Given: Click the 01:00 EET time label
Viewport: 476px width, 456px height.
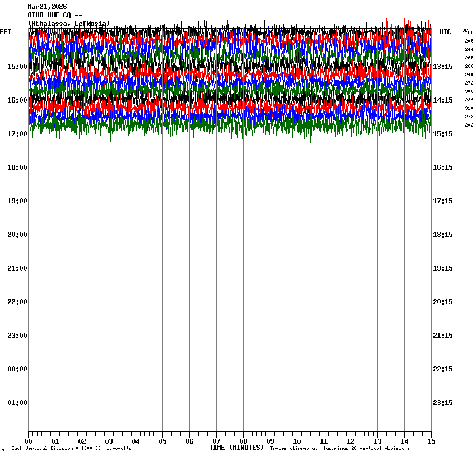Looking at the screenshot, I should coord(17,403).
